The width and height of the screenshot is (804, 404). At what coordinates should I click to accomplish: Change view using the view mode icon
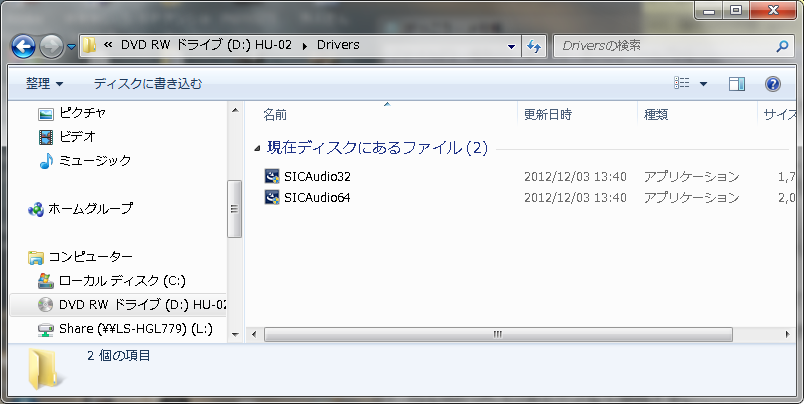coord(682,84)
